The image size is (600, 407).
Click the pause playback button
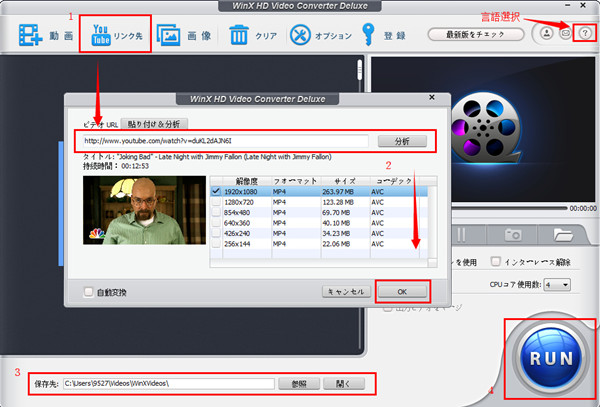click(462, 234)
